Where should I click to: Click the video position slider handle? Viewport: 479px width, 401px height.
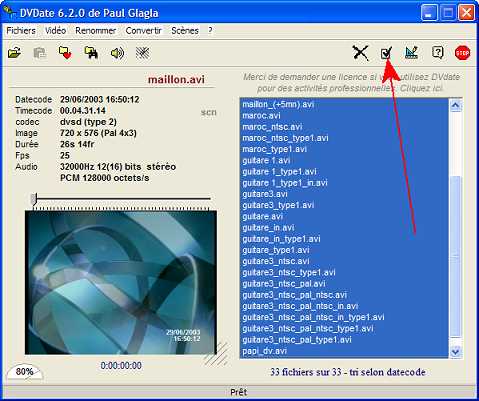click(34, 199)
